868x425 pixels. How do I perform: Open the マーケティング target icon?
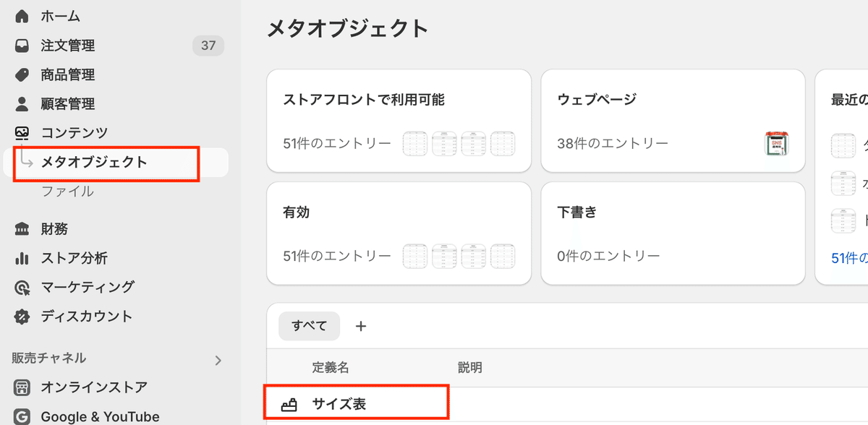[x=22, y=287]
